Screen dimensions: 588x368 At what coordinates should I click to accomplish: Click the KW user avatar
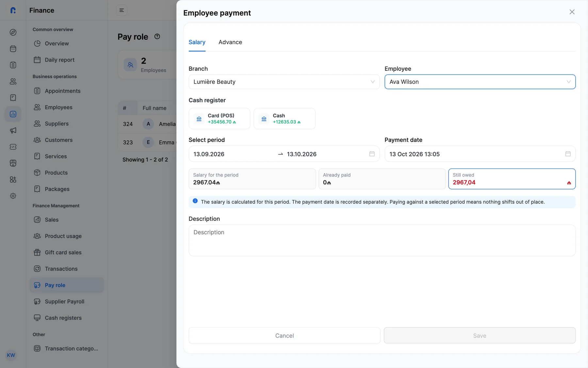pos(11,355)
